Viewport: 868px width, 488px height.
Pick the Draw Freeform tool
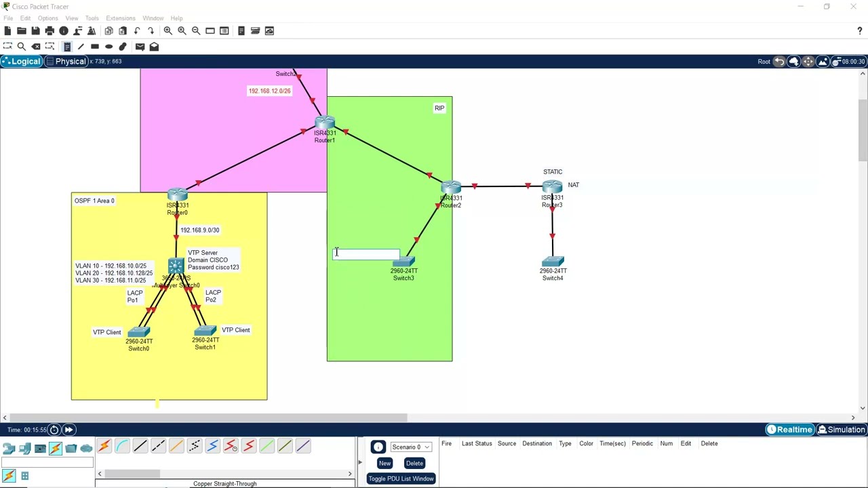point(123,46)
